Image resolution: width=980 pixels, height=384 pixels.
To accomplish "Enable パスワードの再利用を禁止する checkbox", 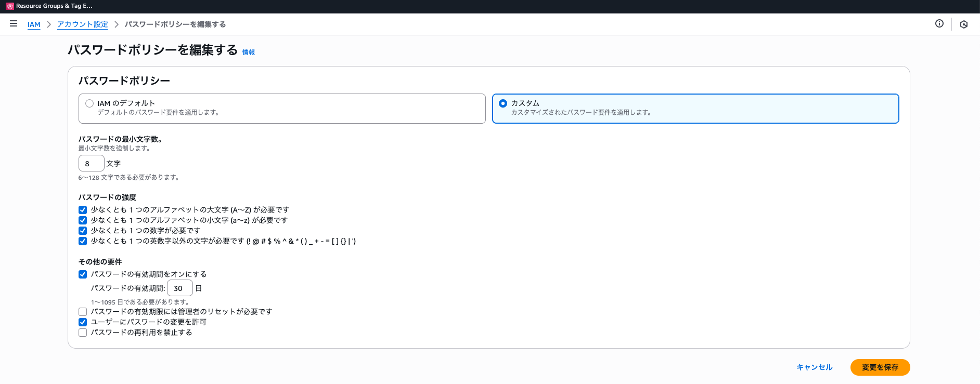I will point(83,333).
